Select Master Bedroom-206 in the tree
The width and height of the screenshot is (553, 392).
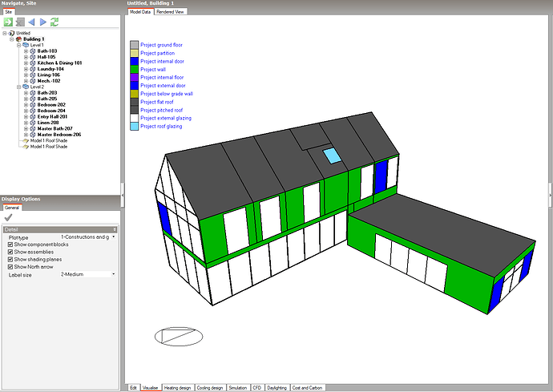tap(59, 135)
